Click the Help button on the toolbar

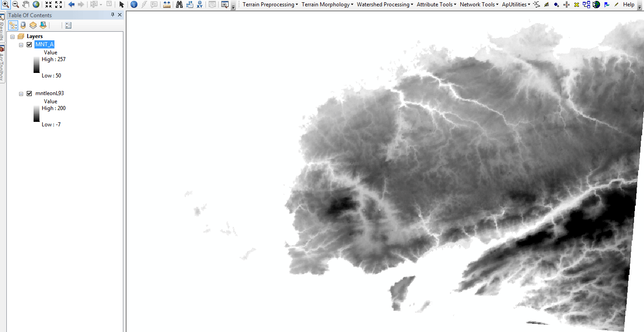629,5
